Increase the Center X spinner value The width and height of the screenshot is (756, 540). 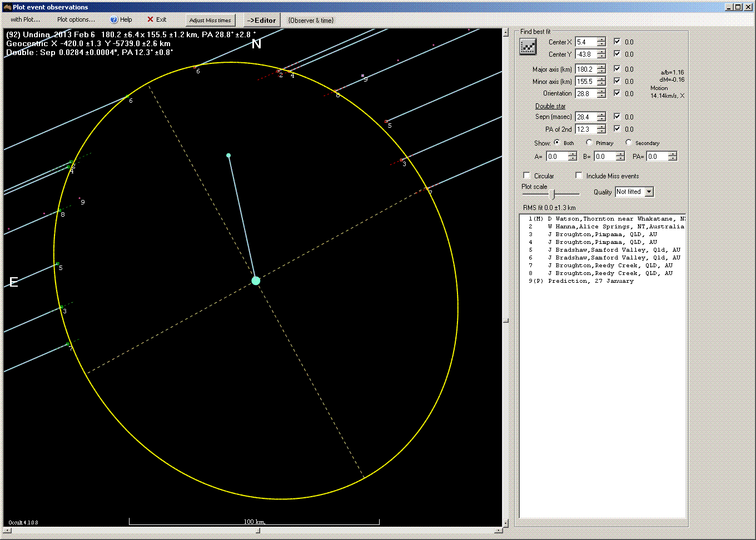(x=601, y=39)
